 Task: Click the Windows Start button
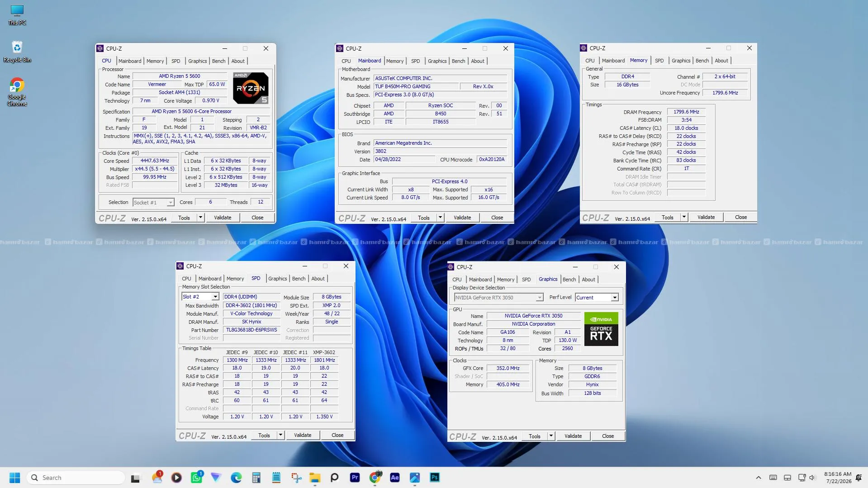[14, 478]
